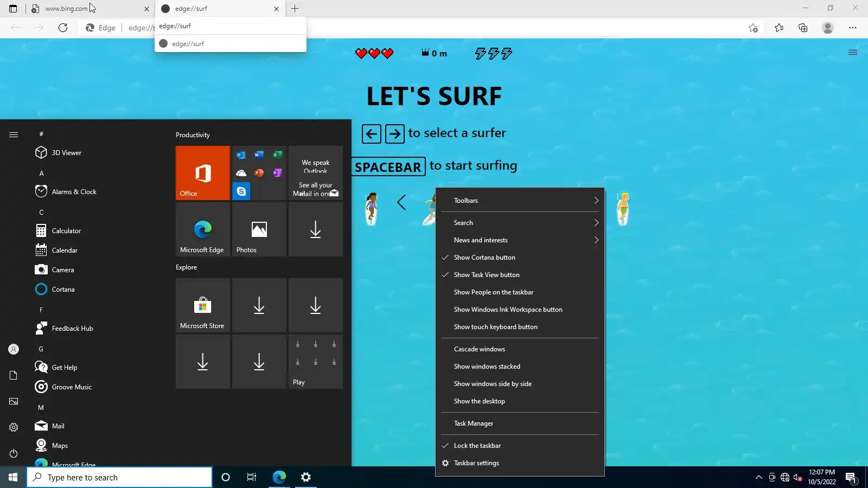
Task: Switch to the www.bing.com tab
Action: [x=90, y=9]
